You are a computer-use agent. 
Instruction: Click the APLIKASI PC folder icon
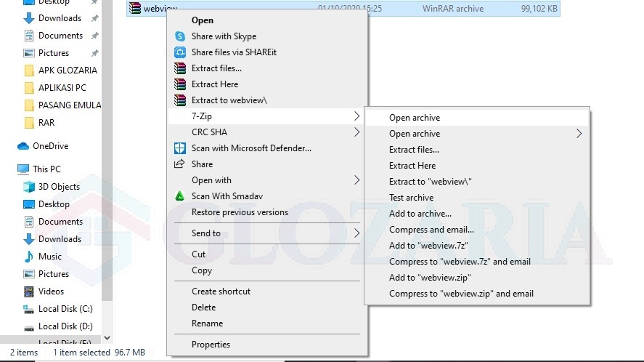29,88
